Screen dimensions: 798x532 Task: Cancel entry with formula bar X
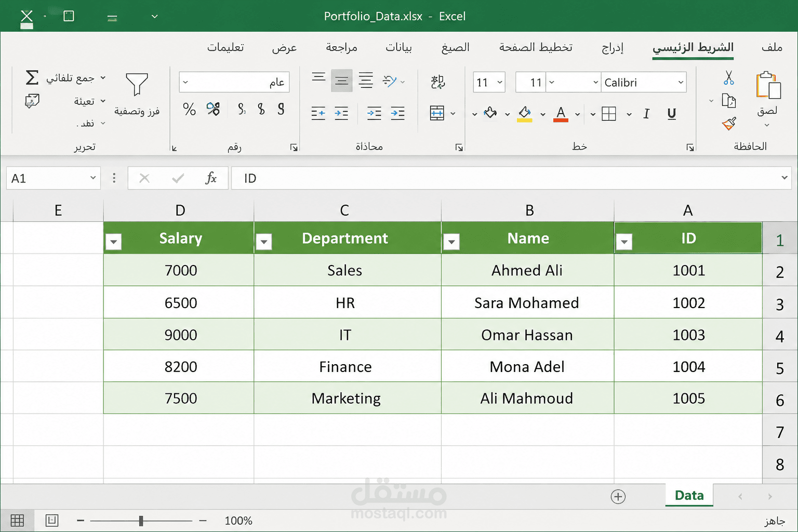pyautogui.click(x=144, y=178)
